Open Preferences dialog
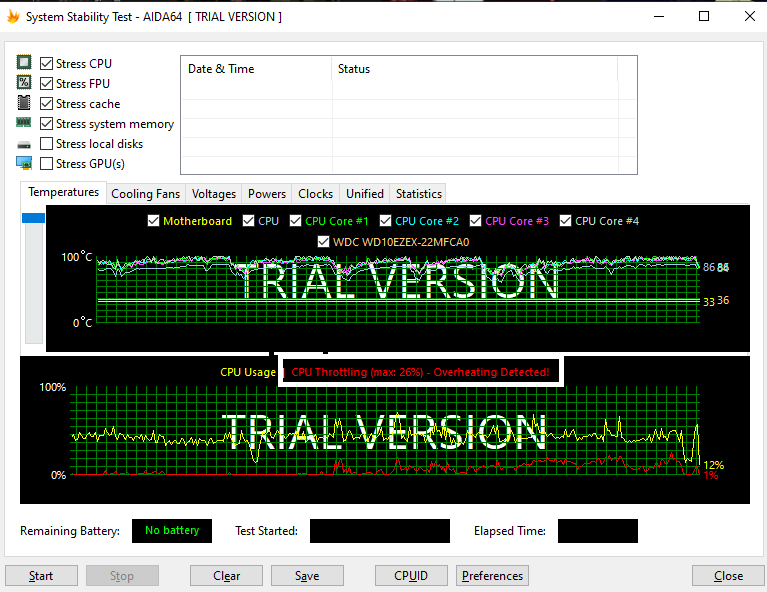Viewport: 767px width, 592px height. coord(492,576)
